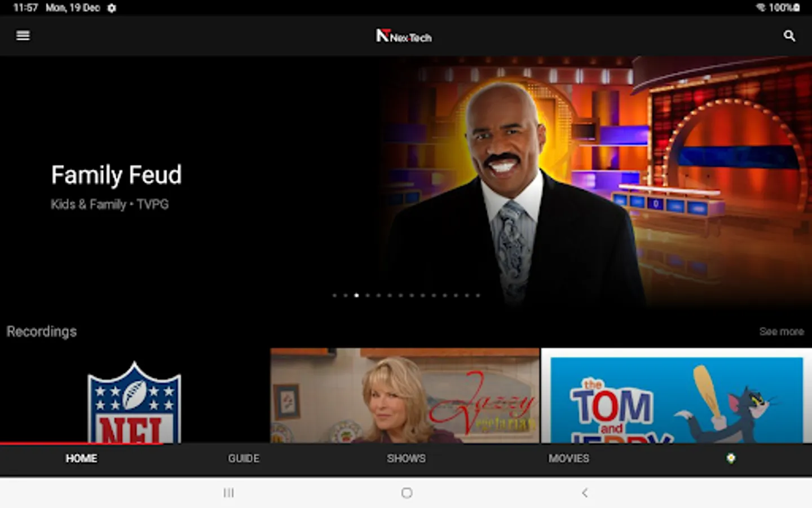Select the last carousel page dot
The height and width of the screenshot is (508, 812).
pyautogui.click(x=478, y=295)
